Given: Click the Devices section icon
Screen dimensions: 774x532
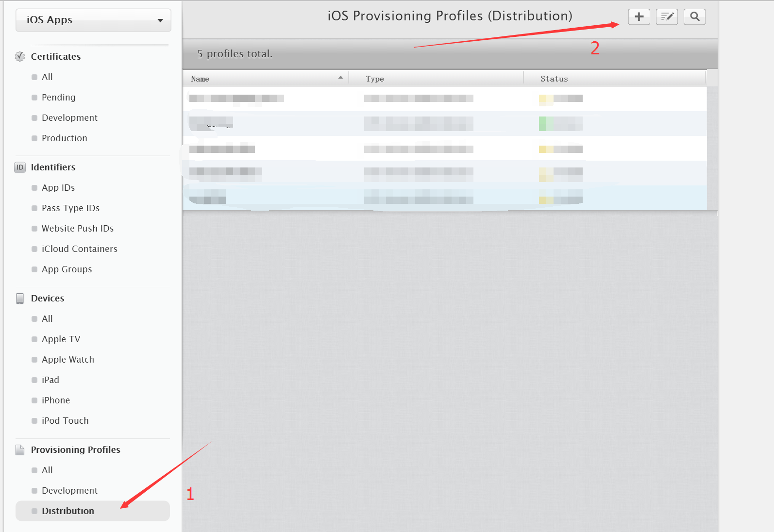Looking at the screenshot, I should point(20,299).
